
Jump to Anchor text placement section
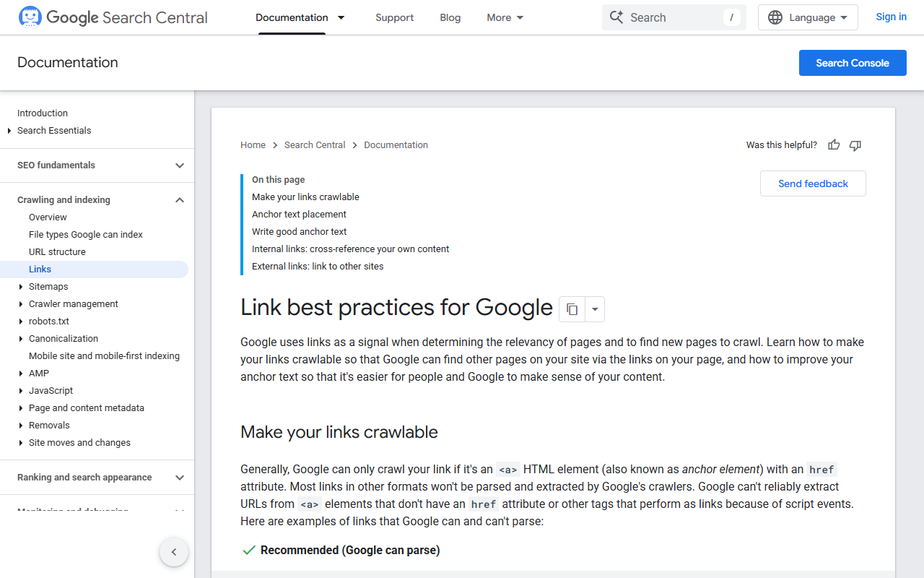tap(299, 215)
